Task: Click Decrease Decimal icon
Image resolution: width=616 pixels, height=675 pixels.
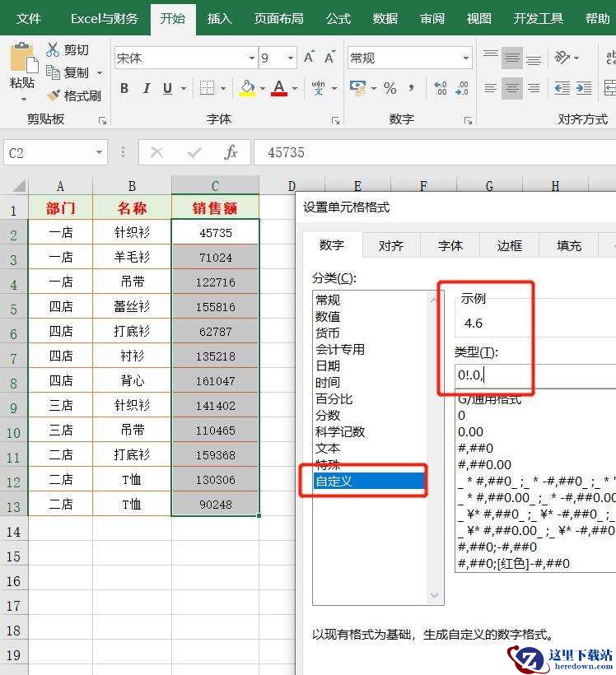Action: [461, 88]
